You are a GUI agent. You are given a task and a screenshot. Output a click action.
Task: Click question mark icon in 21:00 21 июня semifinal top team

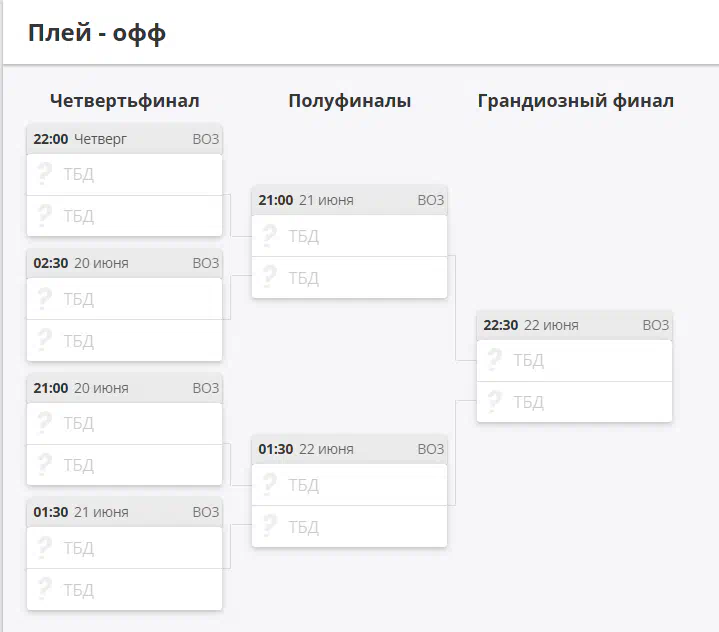(270, 235)
